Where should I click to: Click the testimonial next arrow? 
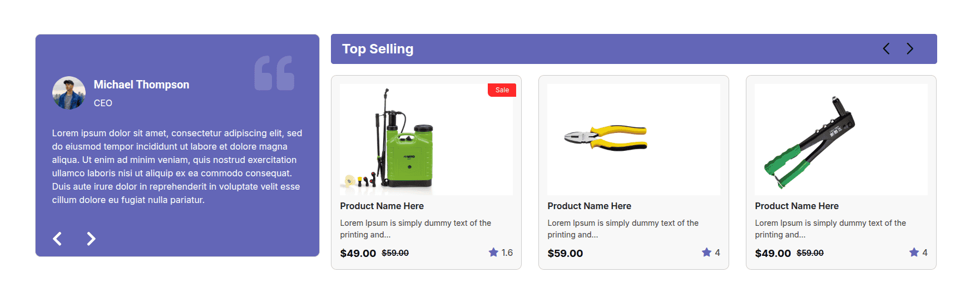[x=91, y=239]
